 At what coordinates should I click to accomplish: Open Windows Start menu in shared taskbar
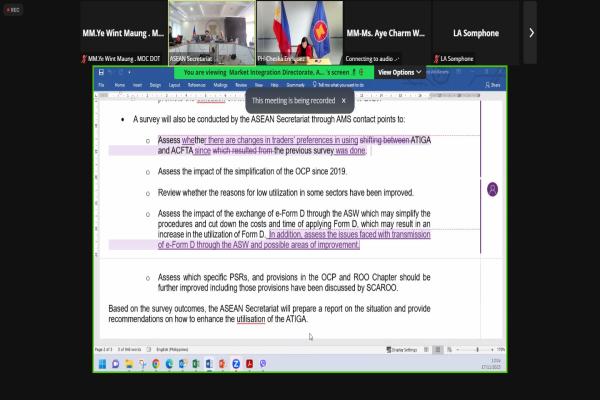102,364
